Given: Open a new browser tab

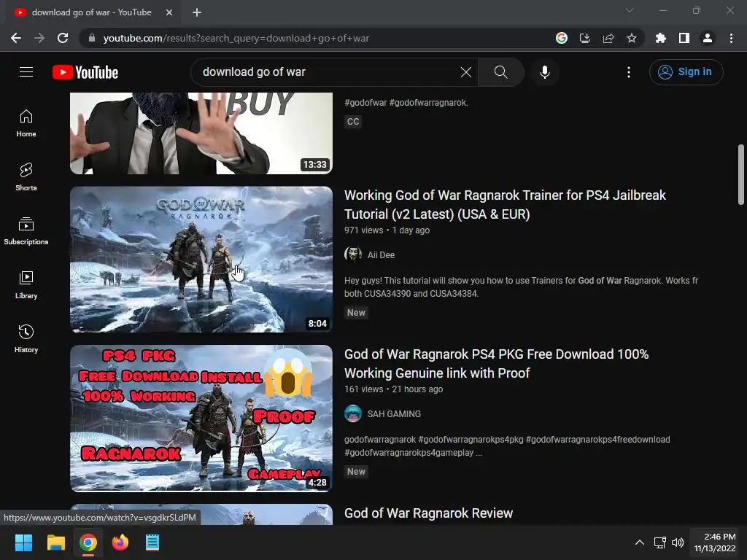Looking at the screenshot, I should (197, 12).
